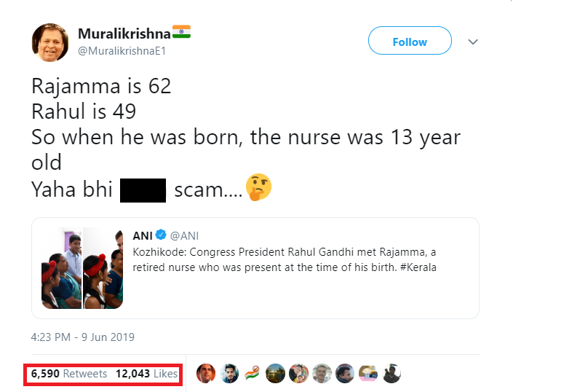Open the cartoon baby liker avatar

[x=368, y=374]
